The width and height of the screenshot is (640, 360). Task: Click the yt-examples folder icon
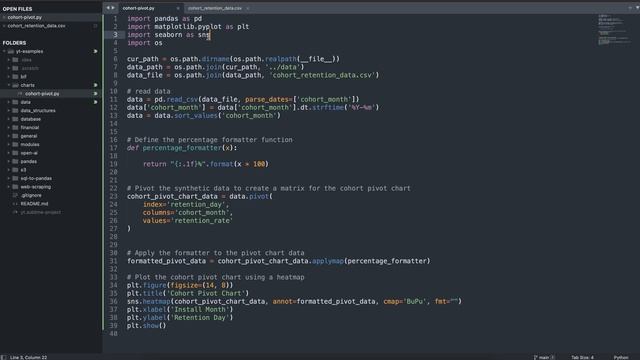point(11,51)
